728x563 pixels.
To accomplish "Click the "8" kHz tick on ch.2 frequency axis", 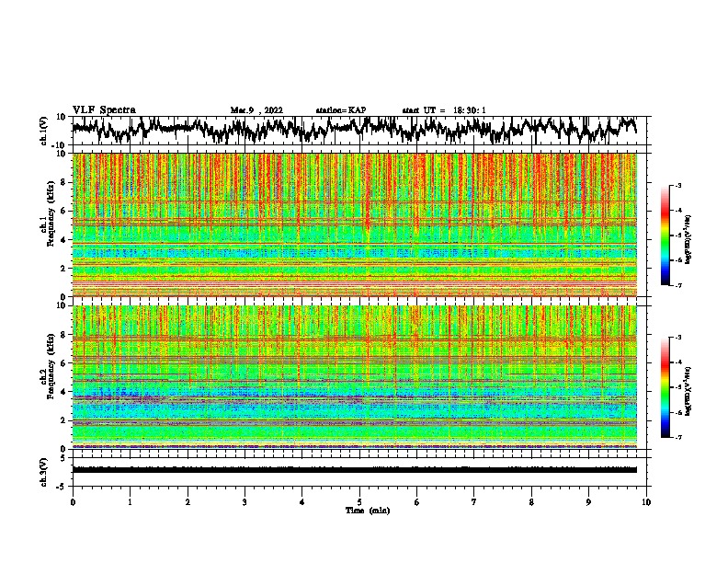I will pyautogui.click(x=64, y=335).
